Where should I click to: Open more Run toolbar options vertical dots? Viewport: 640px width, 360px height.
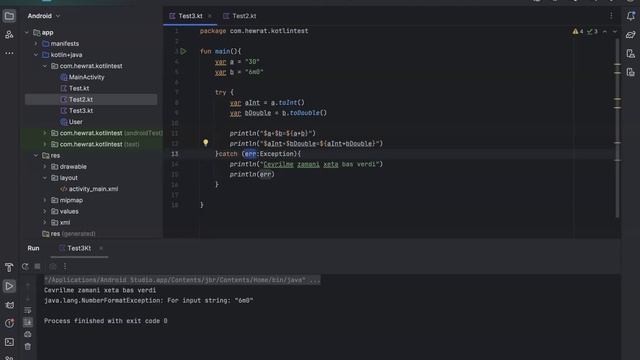click(x=65, y=267)
